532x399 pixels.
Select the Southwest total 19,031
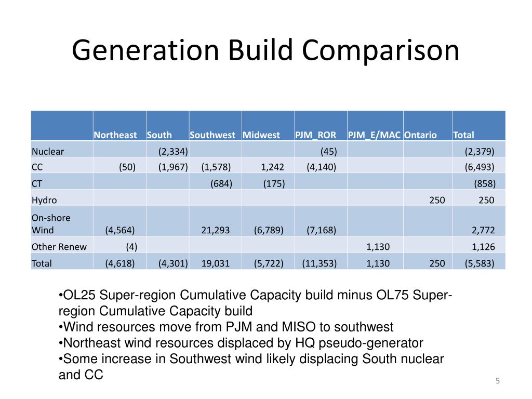216,263
